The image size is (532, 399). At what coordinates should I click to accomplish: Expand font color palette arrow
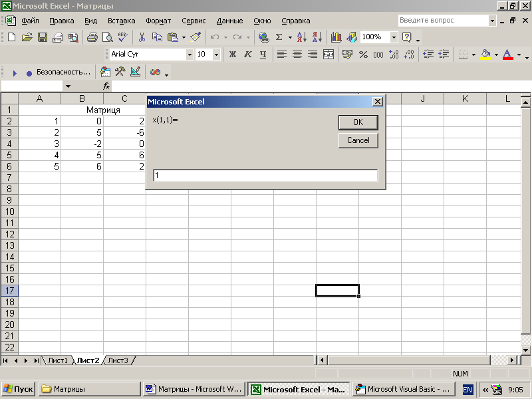pyautogui.click(x=519, y=55)
